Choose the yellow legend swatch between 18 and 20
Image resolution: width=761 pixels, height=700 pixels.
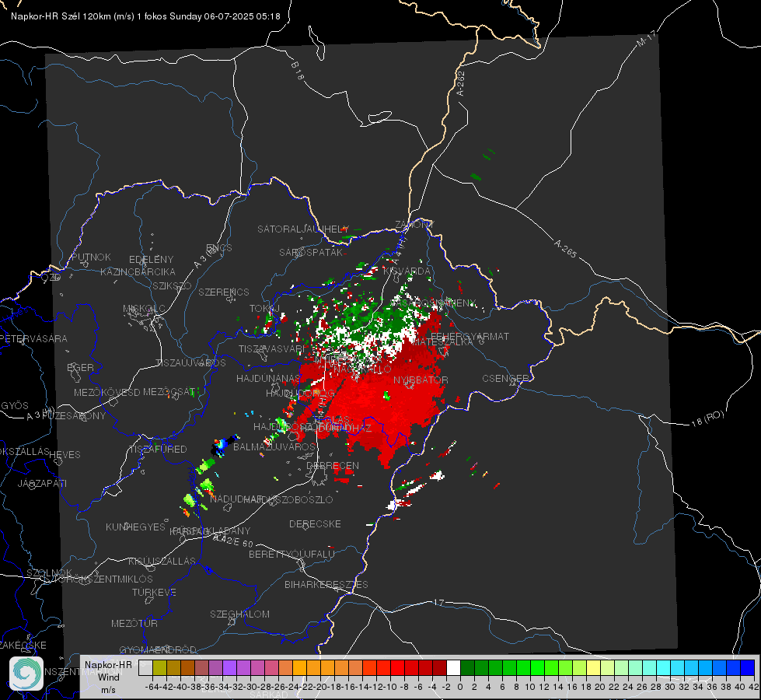(x=593, y=668)
